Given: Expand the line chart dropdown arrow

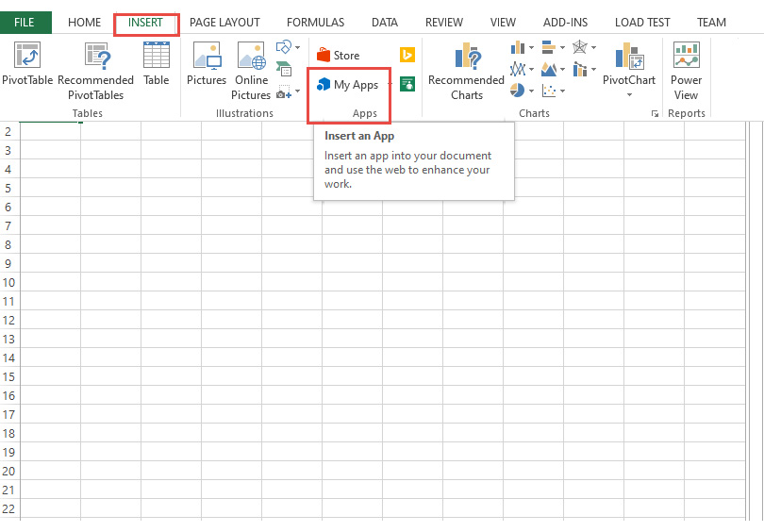Looking at the screenshot, I should (x=531, y=69).
